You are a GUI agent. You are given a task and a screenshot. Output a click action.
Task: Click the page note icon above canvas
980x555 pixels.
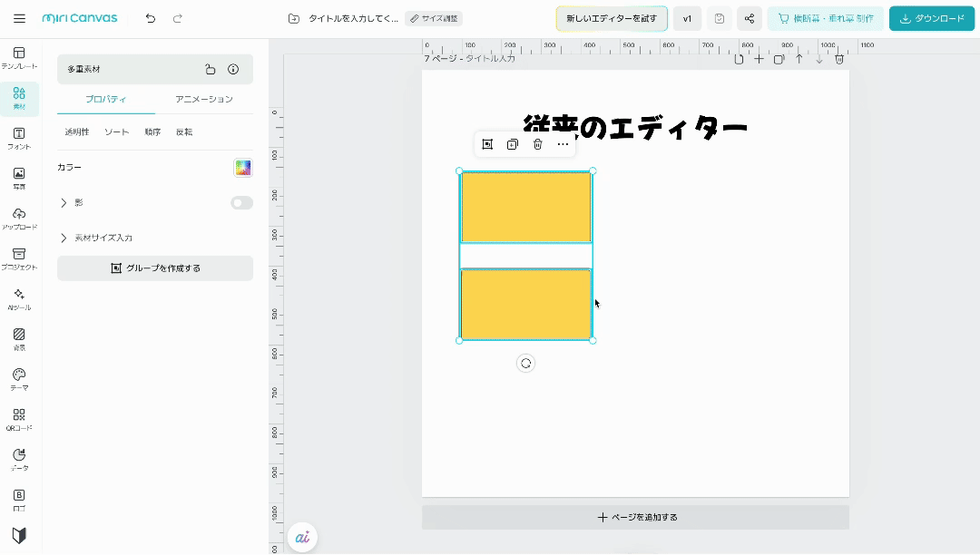tap(739, 59)
